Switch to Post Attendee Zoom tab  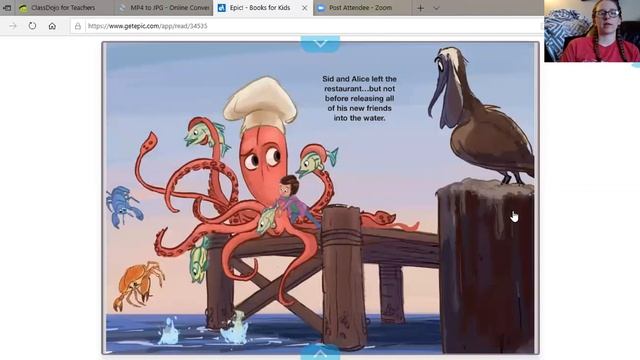pyautogui.click(x=360, y=8)
